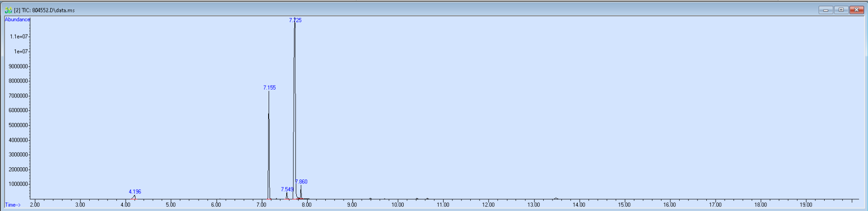Viewport: 868px width, 211px height.
Task: Maximize the TIC chromatogram window
Action: [841, 10]
